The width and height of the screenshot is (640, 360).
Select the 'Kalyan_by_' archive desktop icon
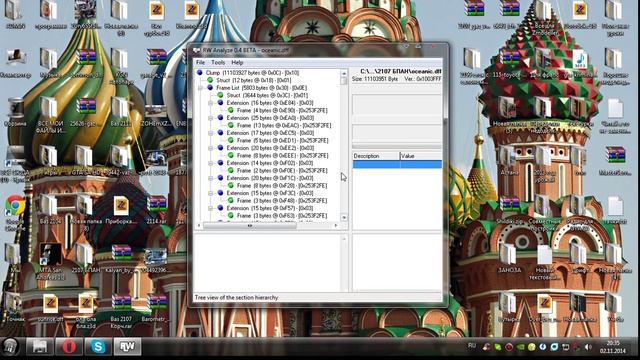point(121,259)
